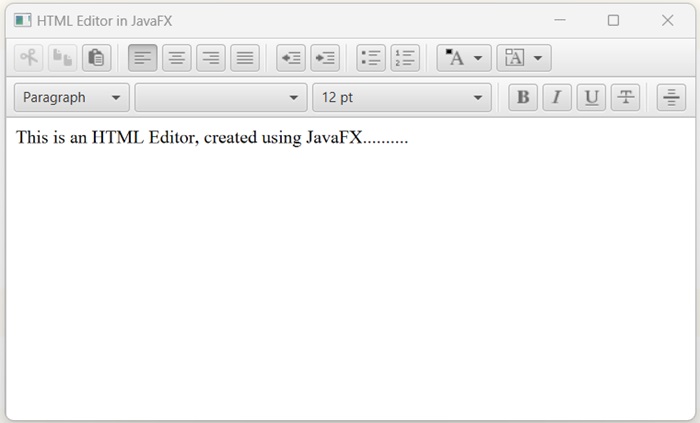Increase indent with indent icon
This screenshot has width=700, height=423.
tap(325, 58)
